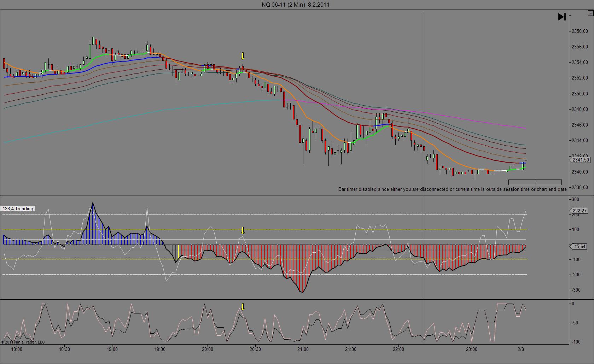This screenshot has width=594, height=364.
Task: Click the small F button in chart corner
Action: (x=590, y=13)
